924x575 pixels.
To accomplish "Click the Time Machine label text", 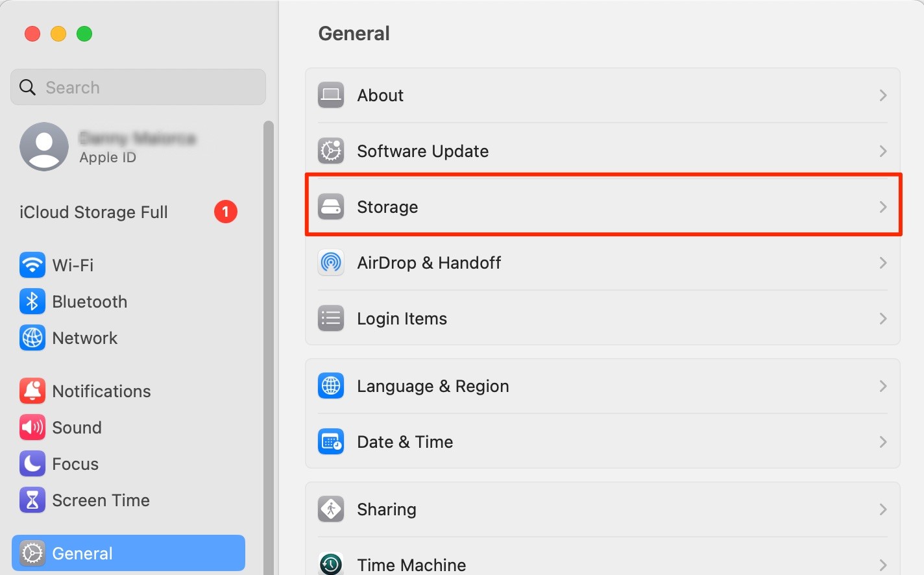I will [411, 565].
